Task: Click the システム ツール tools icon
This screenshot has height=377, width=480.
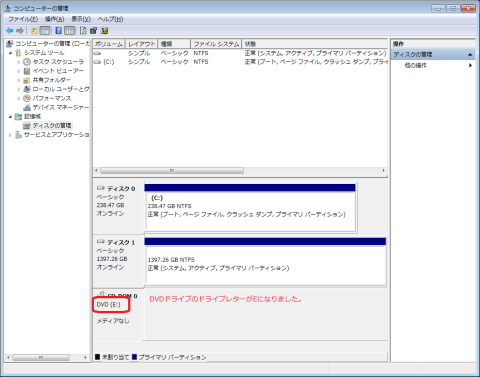Action: (x=19, y=53)
